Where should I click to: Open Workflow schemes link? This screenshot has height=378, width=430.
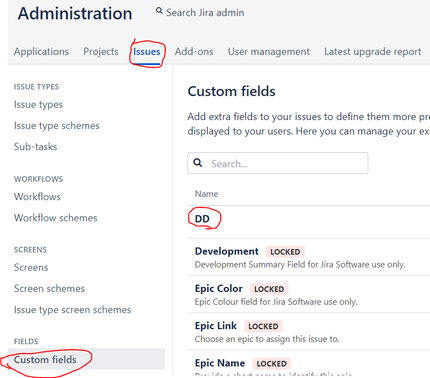coord(56,218)
